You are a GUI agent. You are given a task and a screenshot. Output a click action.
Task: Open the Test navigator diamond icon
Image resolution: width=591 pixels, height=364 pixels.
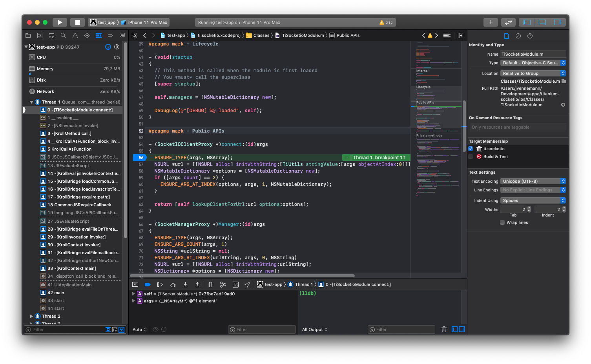click(87, 35)
